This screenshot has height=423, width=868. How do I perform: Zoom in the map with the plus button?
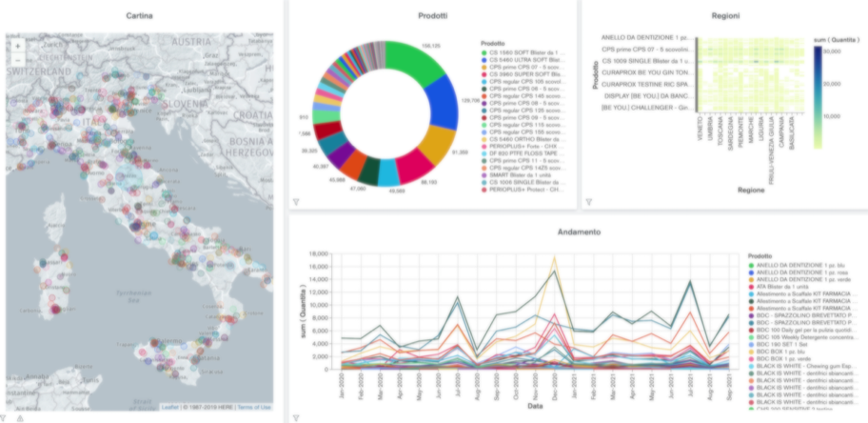[x=17, y=46]
